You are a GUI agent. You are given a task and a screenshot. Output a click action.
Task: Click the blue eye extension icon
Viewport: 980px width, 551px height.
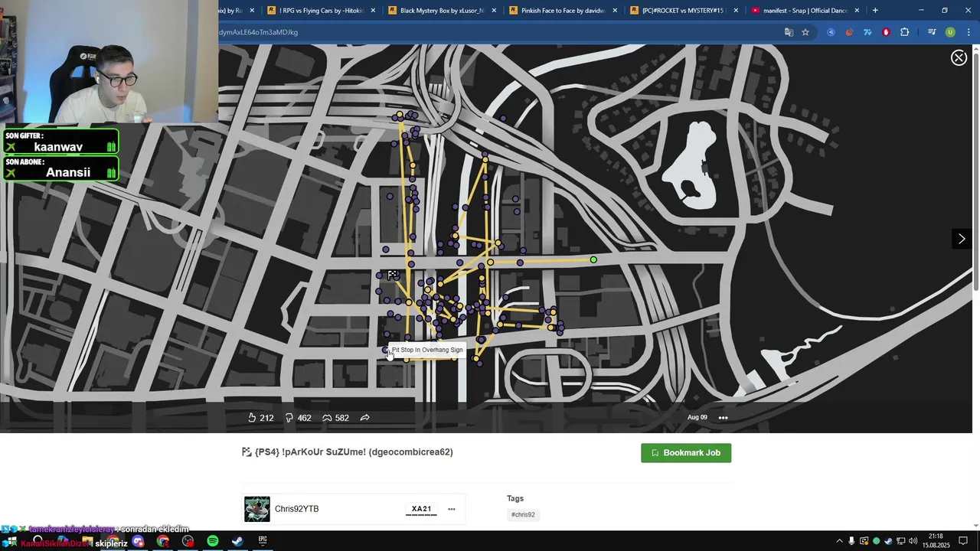tap(831, 32)
